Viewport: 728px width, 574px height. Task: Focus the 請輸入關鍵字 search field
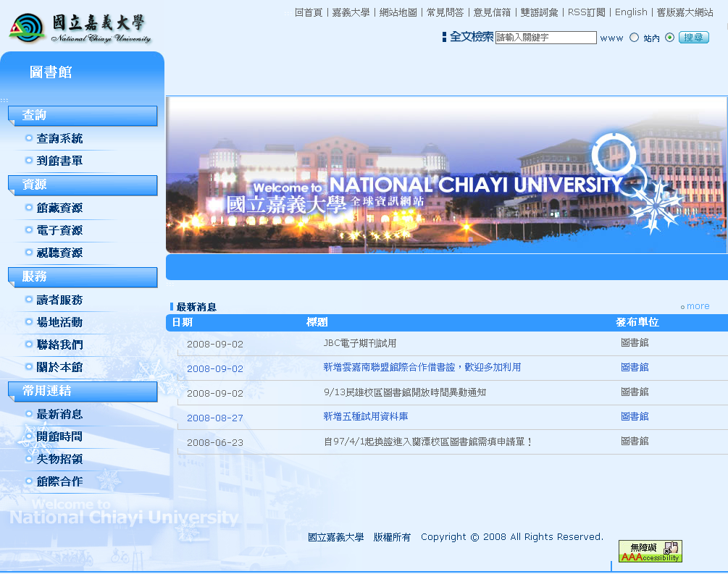coord(545,38)
